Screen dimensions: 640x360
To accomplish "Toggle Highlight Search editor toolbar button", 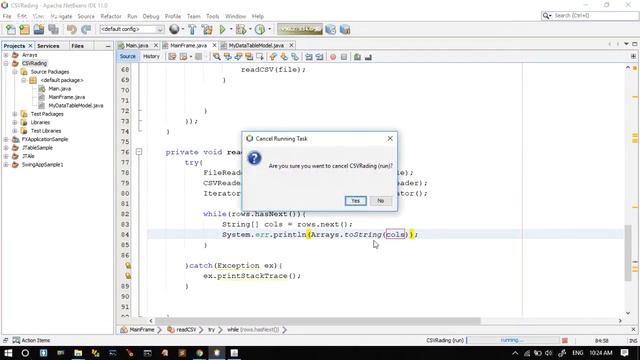I will (249, 57).
